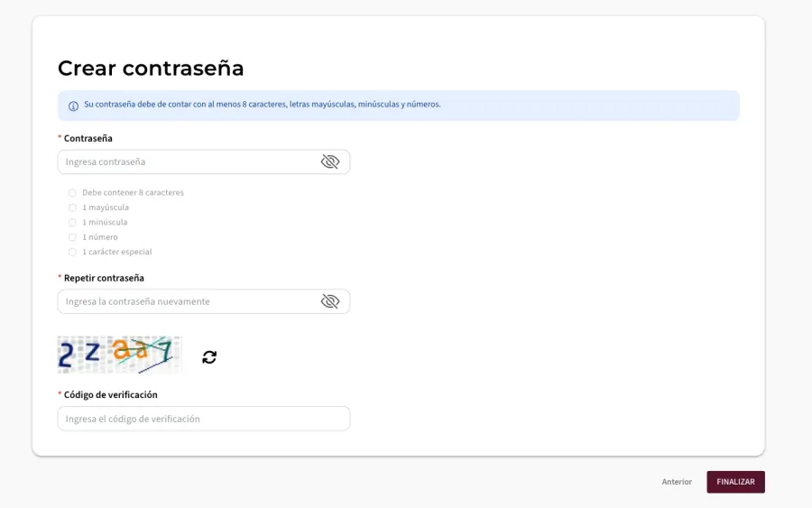This screenshot has height=508, width=812.
Task: Click the '1 minúscula' requirement circle
Action: point(72,222)
